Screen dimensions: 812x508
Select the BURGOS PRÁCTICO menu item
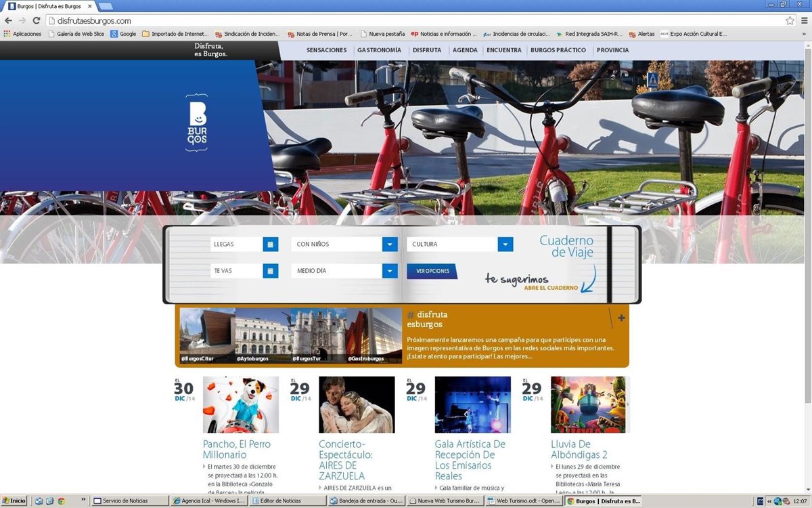(x=558, y=50)
